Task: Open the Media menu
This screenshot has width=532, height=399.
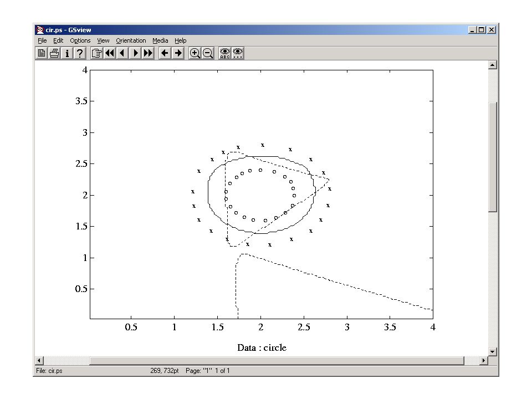Action: pos(160,40)
